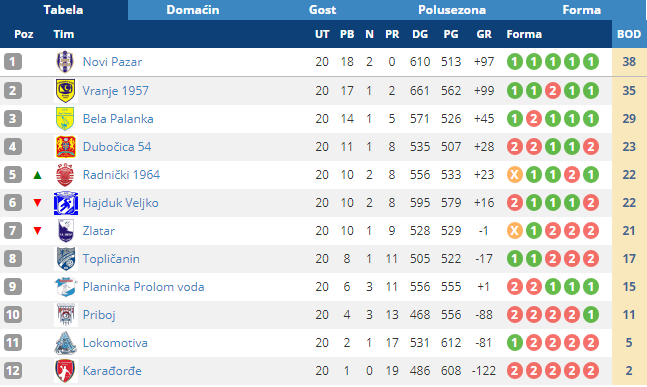Switch to the Domaćin tab
Screen dimensions: 647x387
193,10
